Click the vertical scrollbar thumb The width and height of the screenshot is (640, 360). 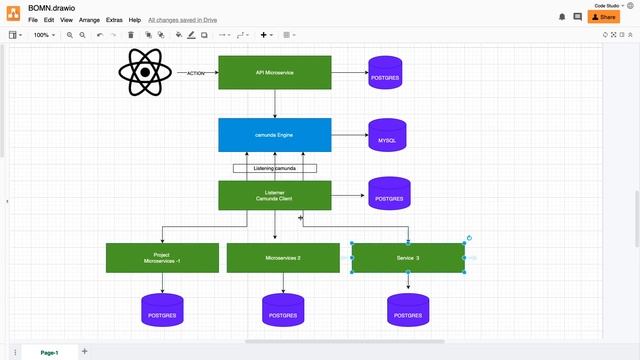click(637, 218)
